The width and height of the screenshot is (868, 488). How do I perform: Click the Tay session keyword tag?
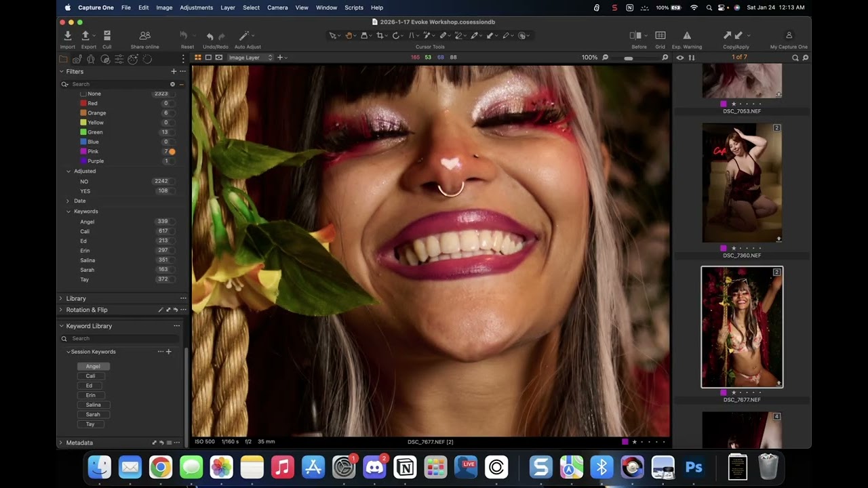(90, 424)
